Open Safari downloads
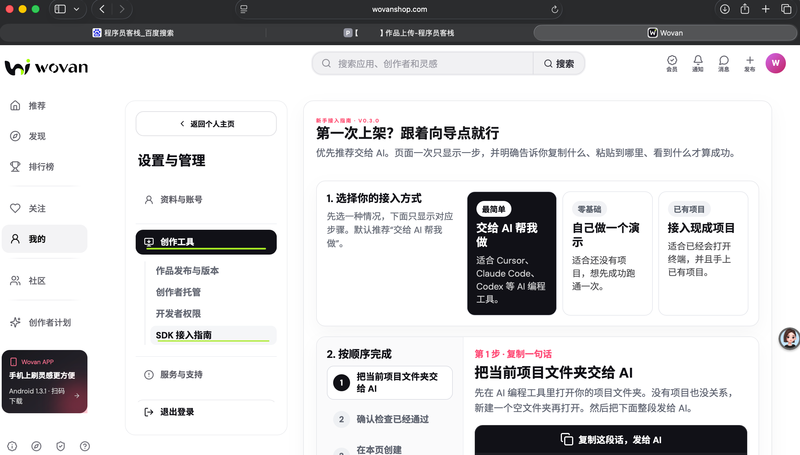Image resolution: width=800 pixels, height=455 pixels. click(724, 9)
